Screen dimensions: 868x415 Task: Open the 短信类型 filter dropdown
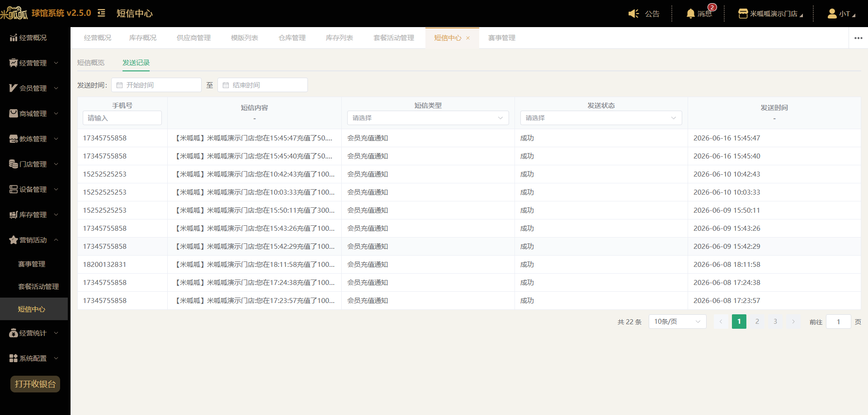[x=428, y=118]
